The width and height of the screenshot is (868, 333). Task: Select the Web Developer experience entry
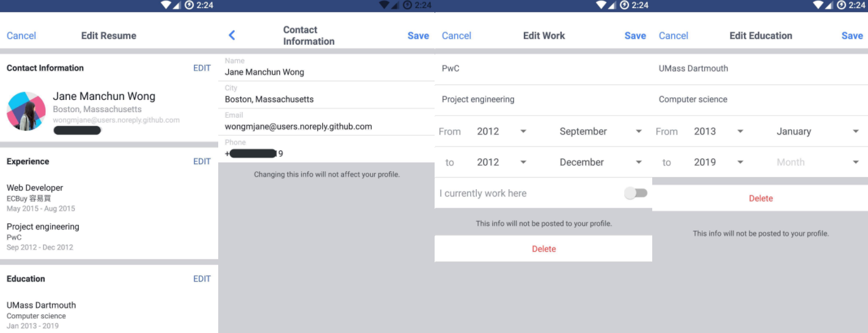pyautogui.click(x=41, y=198)
